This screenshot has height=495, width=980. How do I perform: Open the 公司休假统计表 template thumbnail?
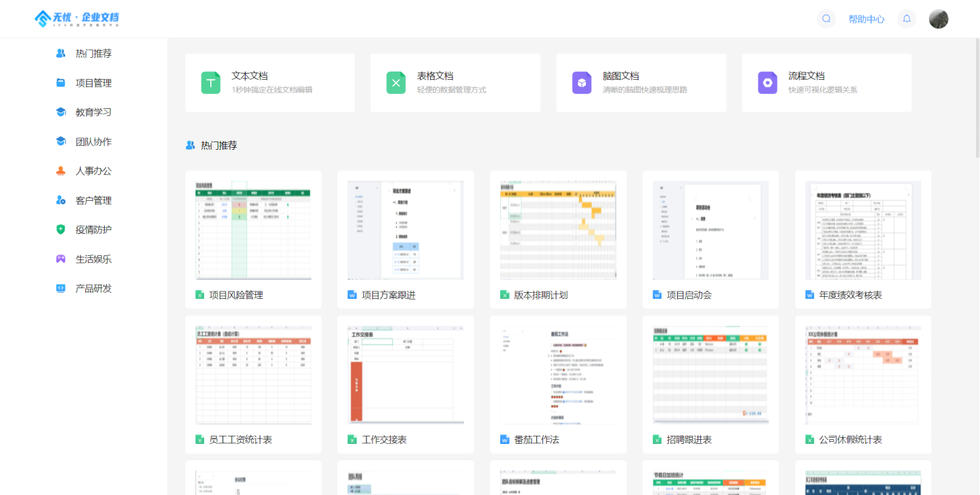coord(863,375)
